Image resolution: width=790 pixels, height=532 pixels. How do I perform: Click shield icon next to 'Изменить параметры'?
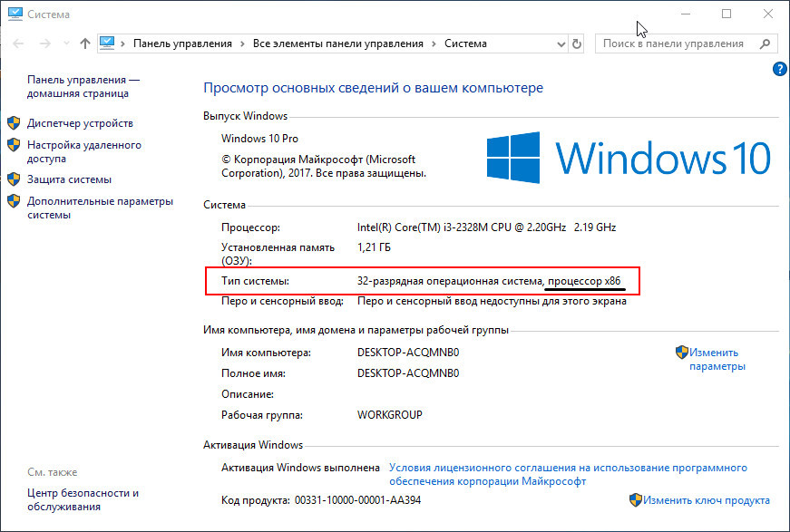(682, 352)
